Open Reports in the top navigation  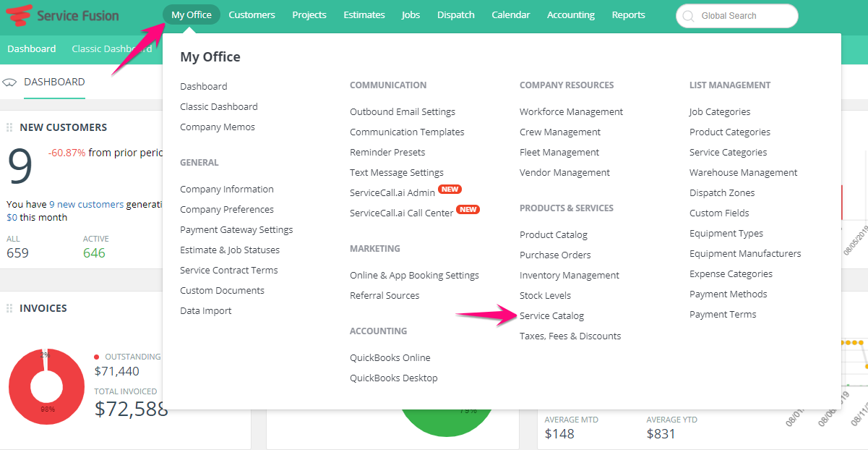629,15
